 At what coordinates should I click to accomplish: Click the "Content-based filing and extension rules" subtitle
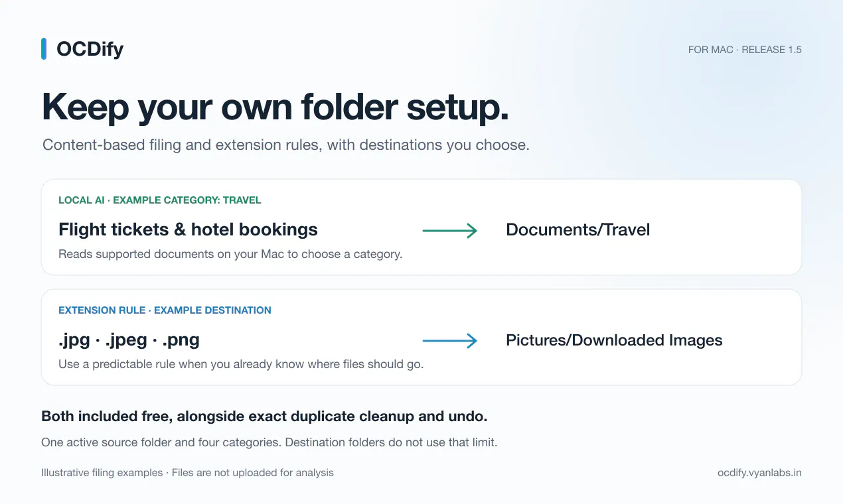click(x=286, y=145)
